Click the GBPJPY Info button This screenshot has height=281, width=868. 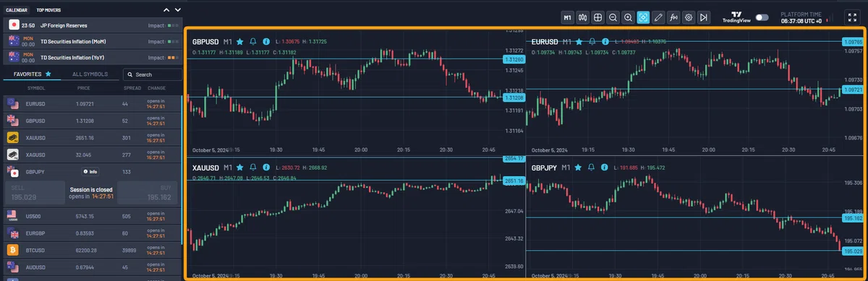pyautogui.click(x=90, y=172)
